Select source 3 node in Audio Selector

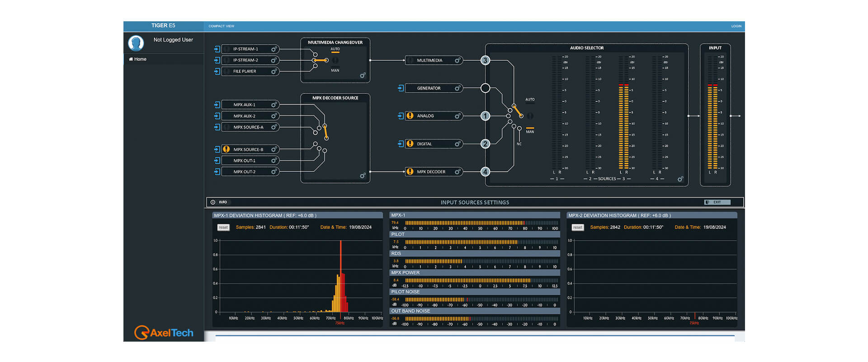click(x=485, y=60)
